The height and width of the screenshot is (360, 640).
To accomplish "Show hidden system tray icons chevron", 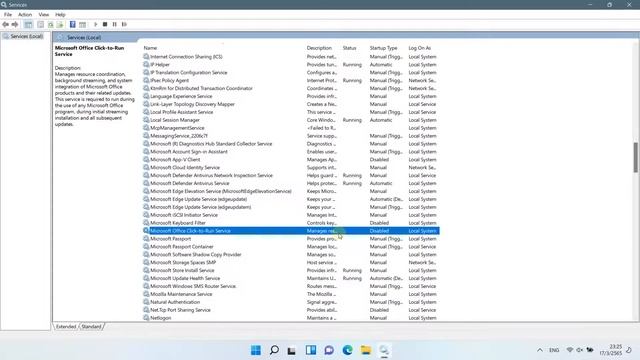I will click(540, 350).
